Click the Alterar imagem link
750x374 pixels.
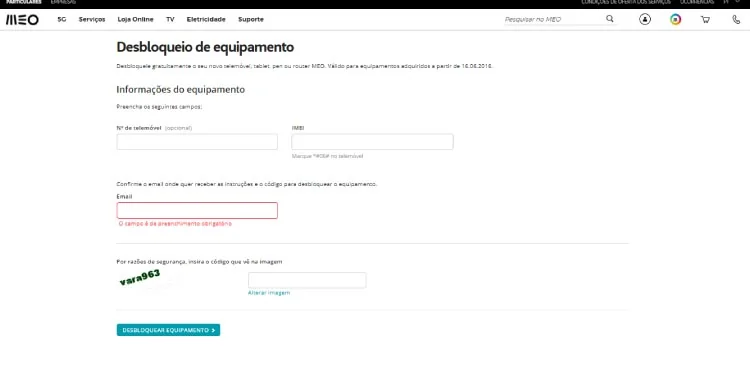(x=269, y=293)
